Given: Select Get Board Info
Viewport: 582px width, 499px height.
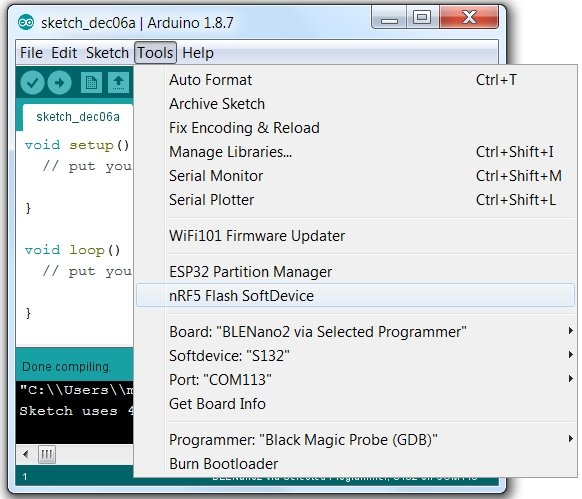Looking at the screenshot, I should point(355,404).
